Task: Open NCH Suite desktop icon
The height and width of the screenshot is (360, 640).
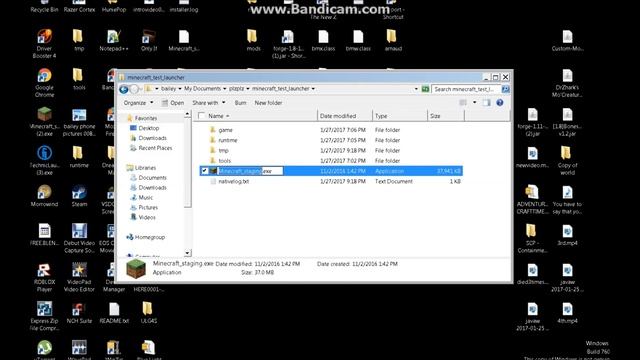Action: click(79, 313)
